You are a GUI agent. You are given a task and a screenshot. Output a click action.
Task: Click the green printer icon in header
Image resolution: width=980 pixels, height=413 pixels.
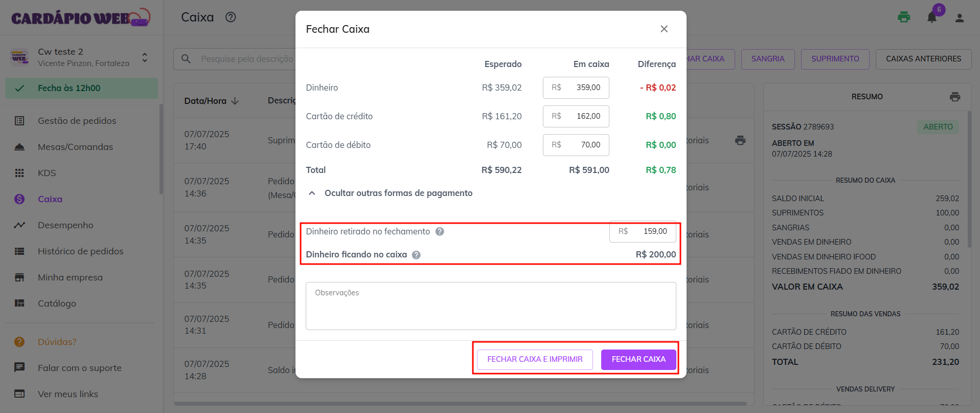click(x=904, y=17)
